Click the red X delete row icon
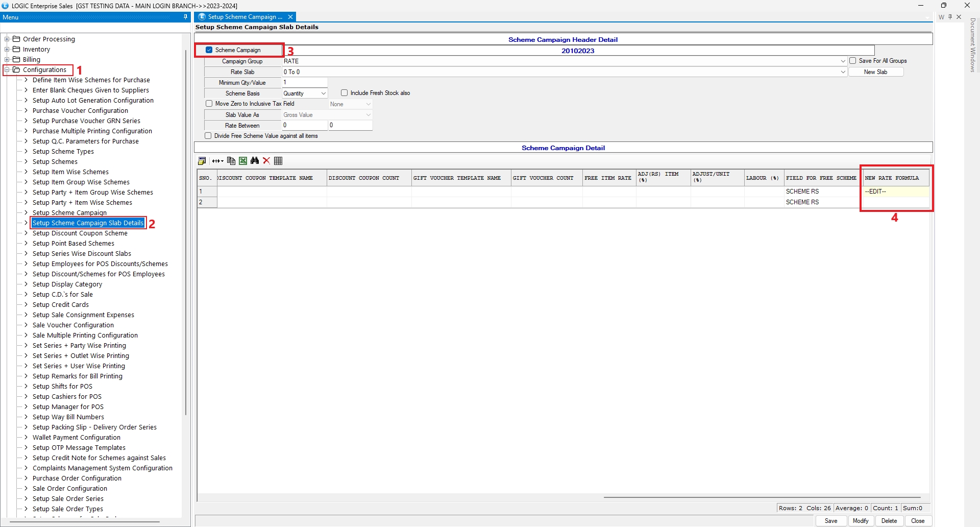 coord(266,161)
